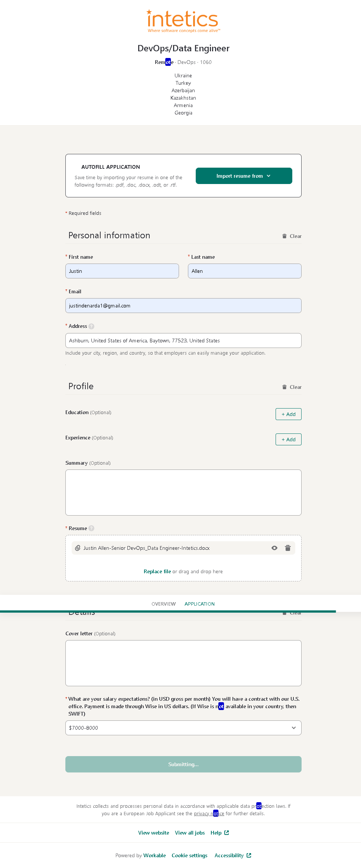Viewport: 361px width, 868px height.
Task: Click into the Summary text area
Action: point(183,493)
